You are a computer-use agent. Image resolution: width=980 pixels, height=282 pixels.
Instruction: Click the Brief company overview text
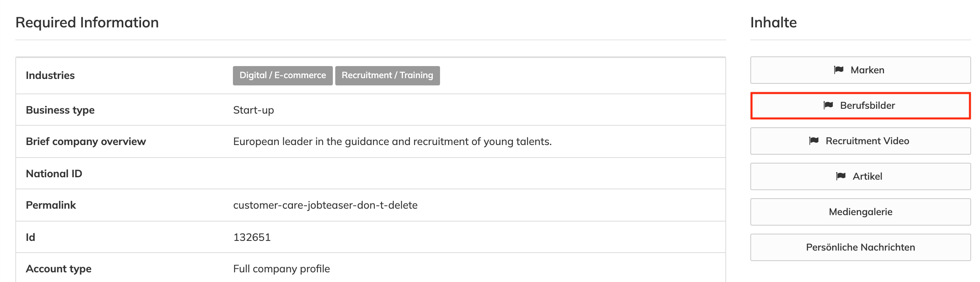coord(393,141)
